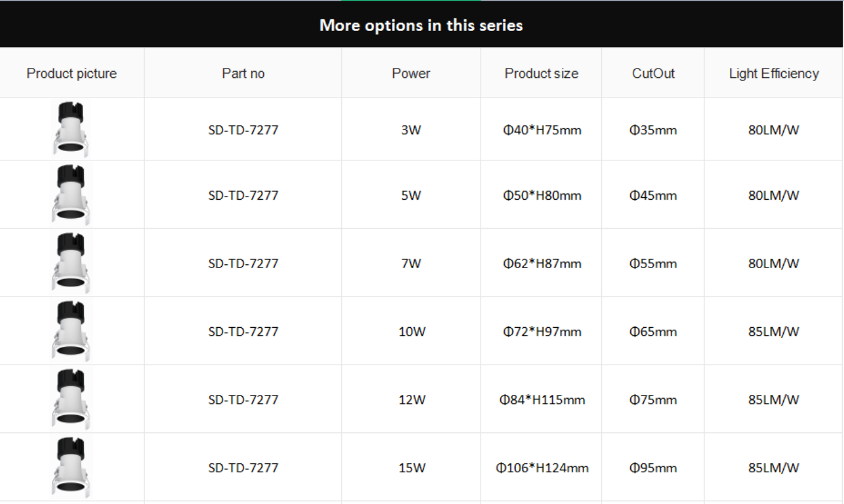Click the 10W downlight product picture
The image size is (844, 504).
click(x=70, y=330)
